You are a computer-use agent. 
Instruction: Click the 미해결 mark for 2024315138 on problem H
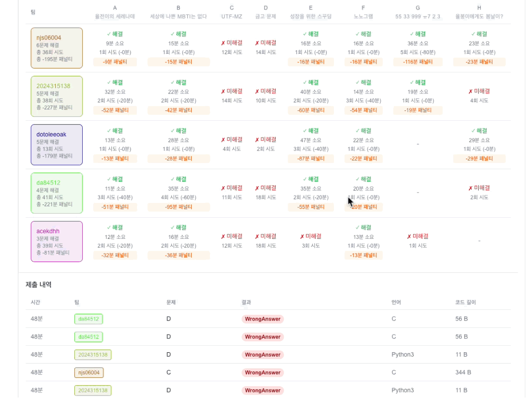pos(479,91)
